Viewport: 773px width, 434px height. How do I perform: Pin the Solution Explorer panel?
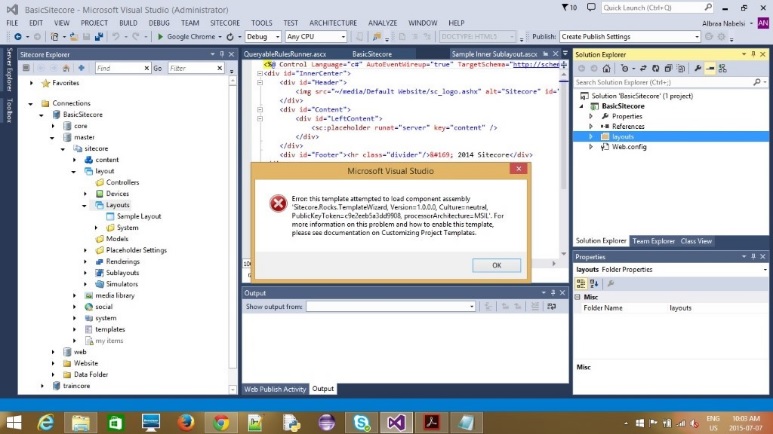(753, 54)
